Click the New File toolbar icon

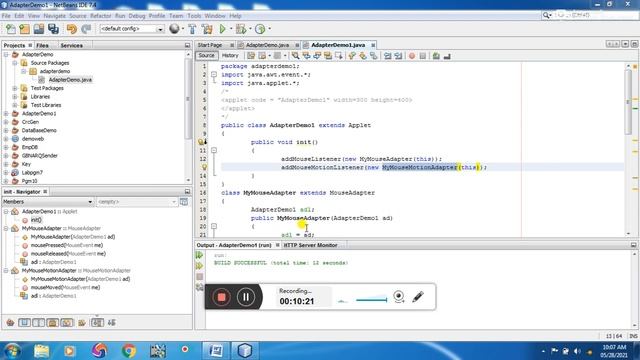click(x=11, y=29)
